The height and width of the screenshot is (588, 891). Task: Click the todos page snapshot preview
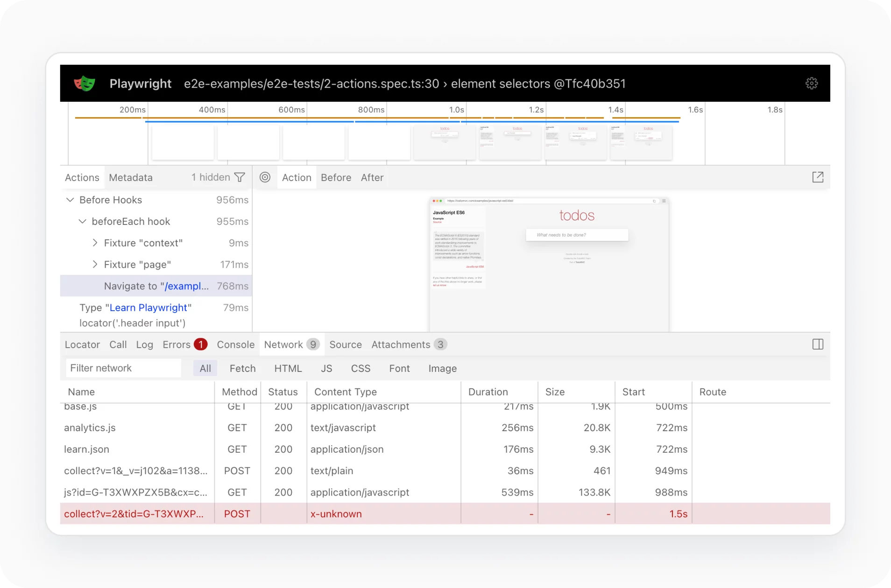click(x=549, y=264)
